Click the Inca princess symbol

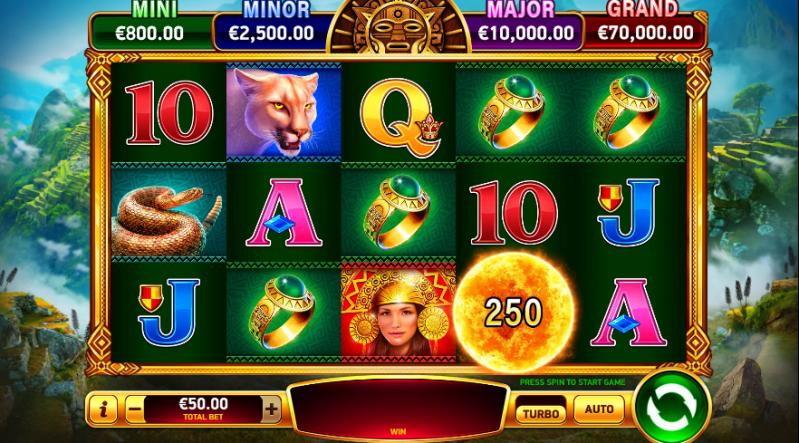pos(398,311)
